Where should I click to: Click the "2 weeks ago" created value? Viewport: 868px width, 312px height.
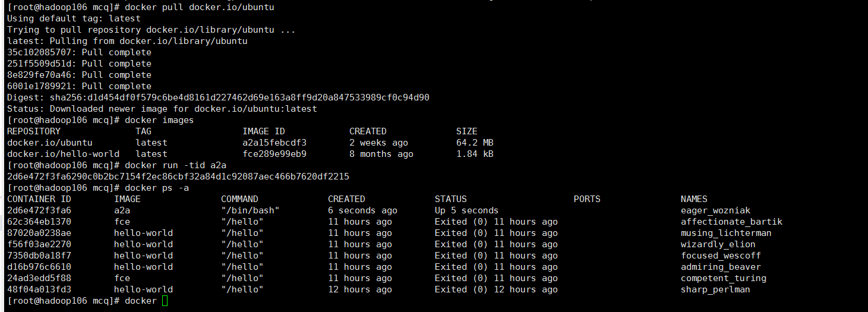click(x=378, y=143)
